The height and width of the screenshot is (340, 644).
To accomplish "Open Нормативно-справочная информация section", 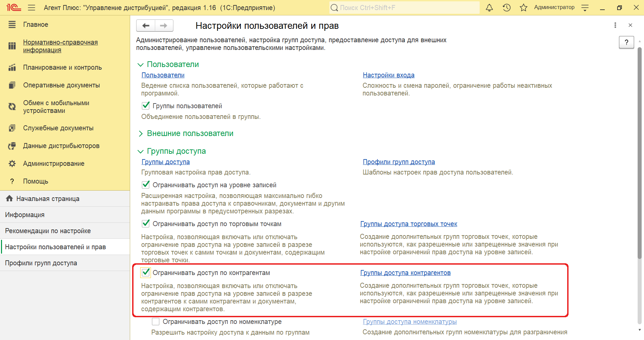I will (60, 46).
